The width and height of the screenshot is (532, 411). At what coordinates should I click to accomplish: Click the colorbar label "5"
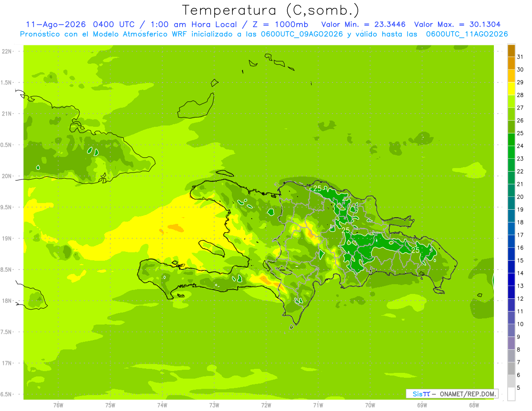(x=519, y=388)
